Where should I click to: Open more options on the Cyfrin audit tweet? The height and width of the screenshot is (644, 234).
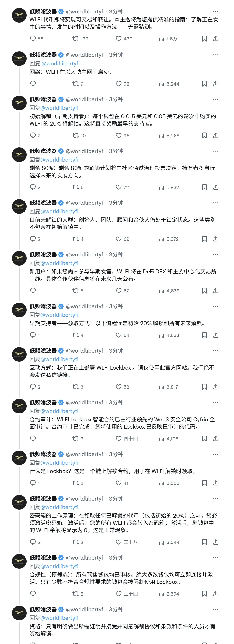tap(215, 403)
